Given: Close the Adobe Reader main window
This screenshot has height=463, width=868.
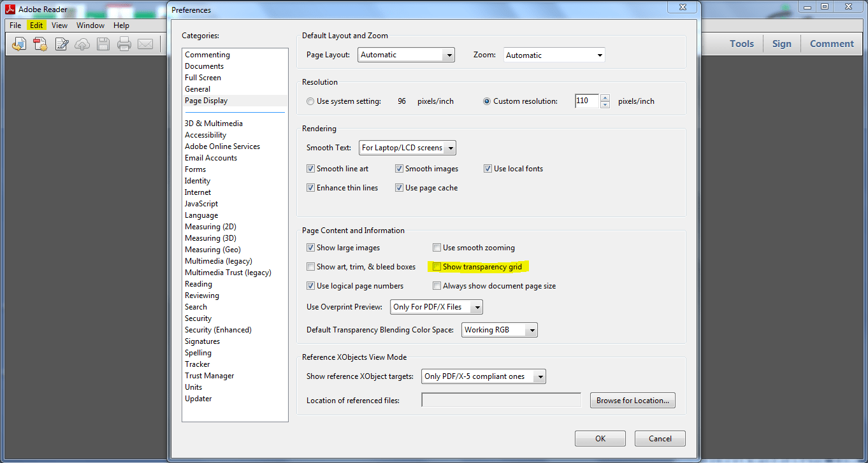Looking at the screenshot, I should coord(848,6).
